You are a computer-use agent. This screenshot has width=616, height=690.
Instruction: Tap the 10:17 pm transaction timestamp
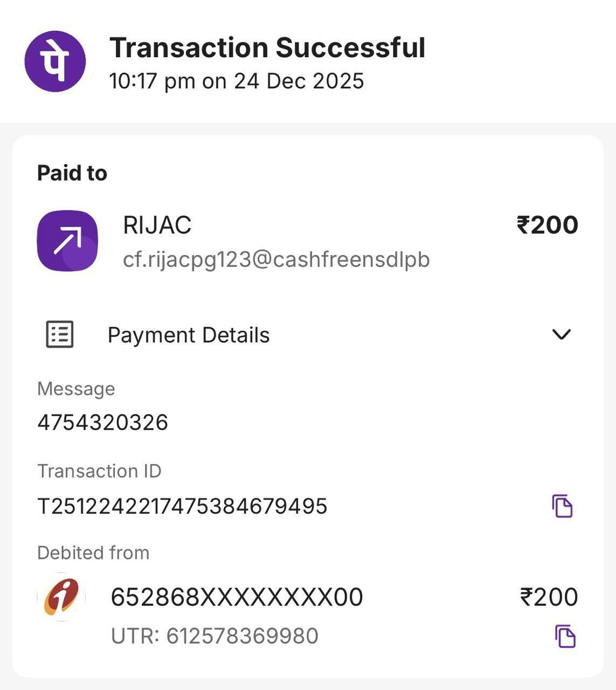237,81
